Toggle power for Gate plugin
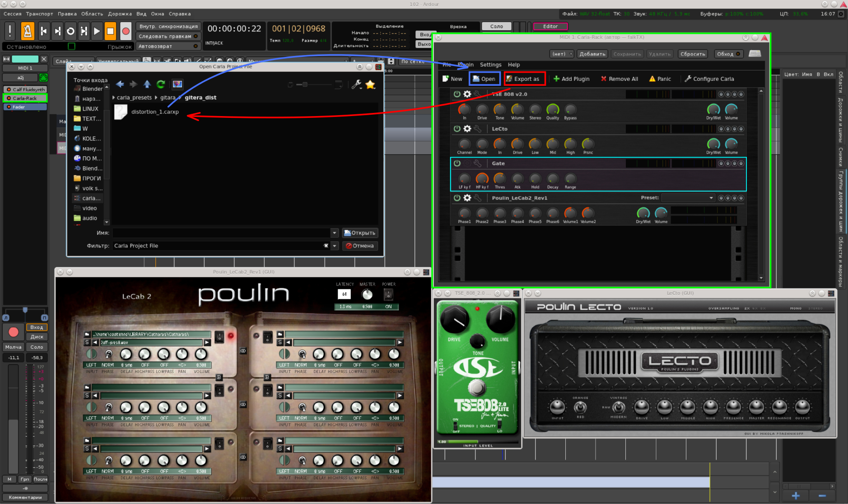Image resolution: width=848 pixels, height=504 pixels. coord(457,163)
